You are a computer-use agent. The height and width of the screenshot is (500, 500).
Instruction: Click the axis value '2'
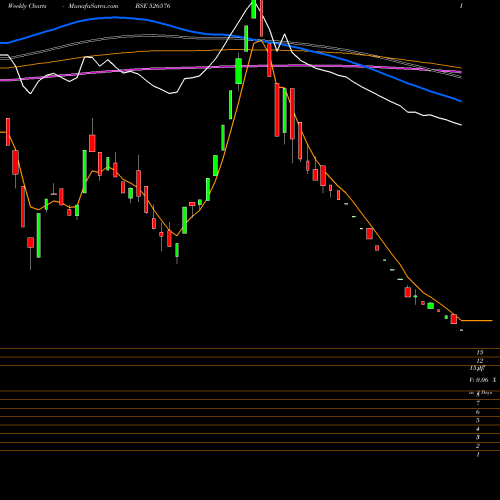478,446
